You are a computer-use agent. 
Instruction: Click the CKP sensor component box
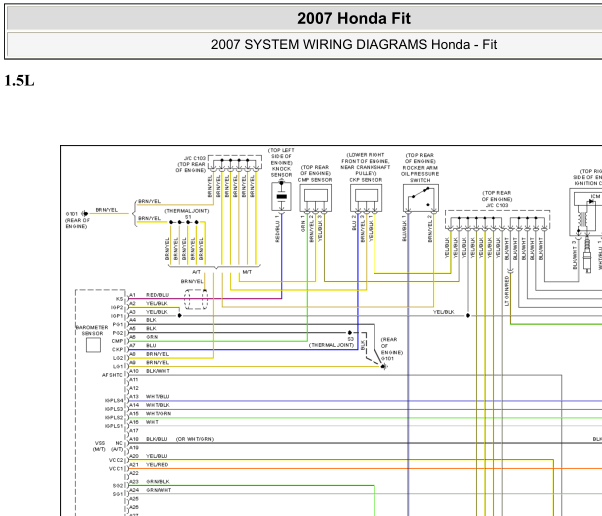(x=366, y=198)
